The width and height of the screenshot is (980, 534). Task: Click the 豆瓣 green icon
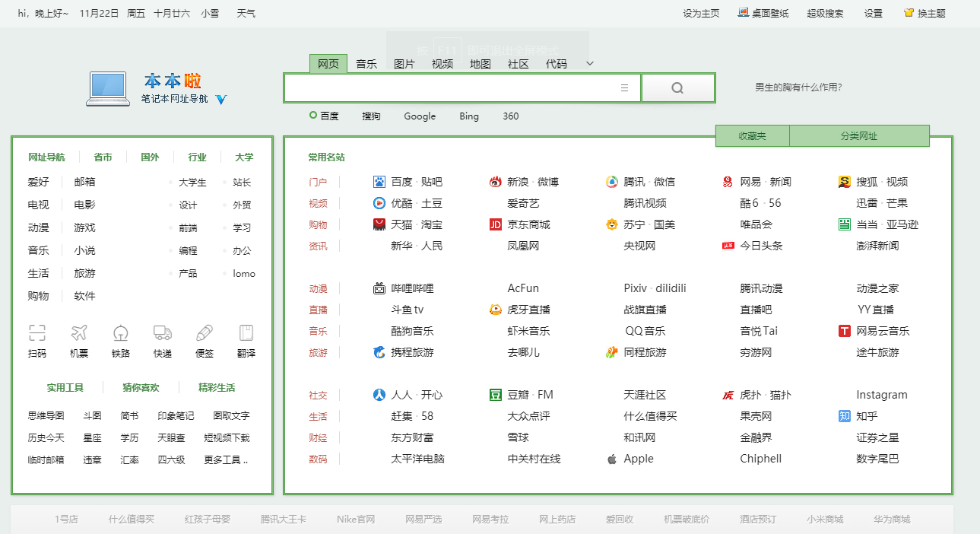pyautogui.click(x=496, y=395)
